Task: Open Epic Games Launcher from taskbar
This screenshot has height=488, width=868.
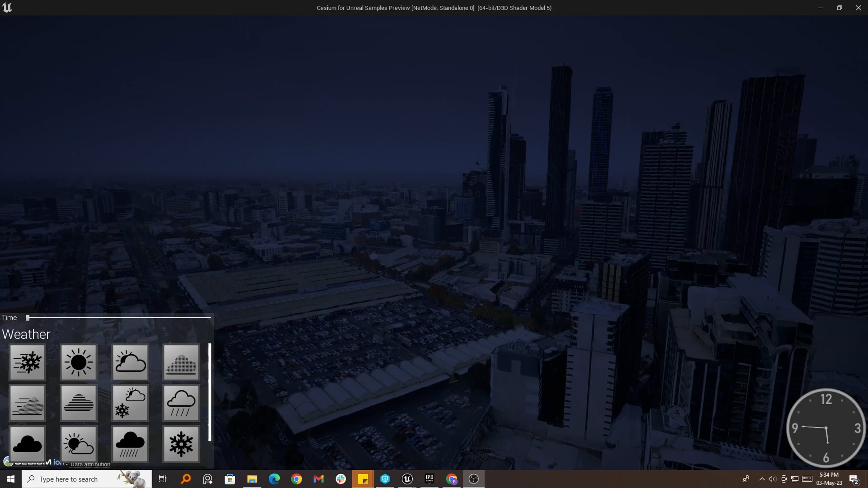Action: 429,479
